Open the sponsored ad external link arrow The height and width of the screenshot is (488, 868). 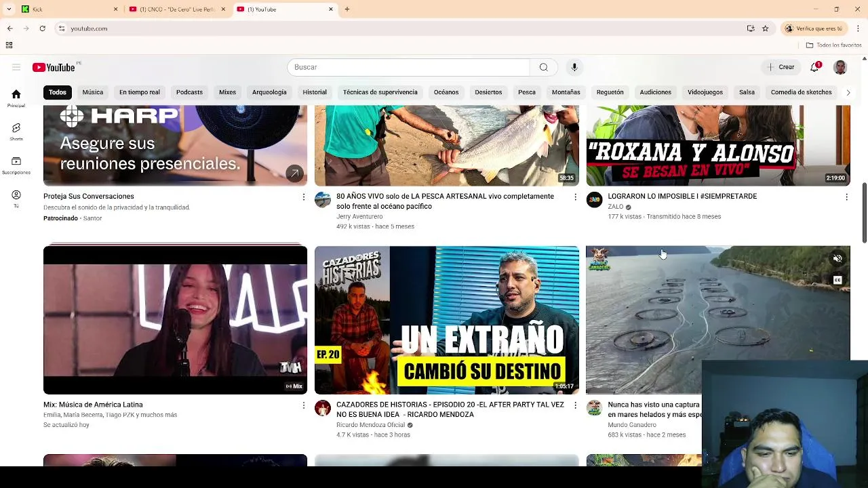pyautogui.click(x=294, y=174)
